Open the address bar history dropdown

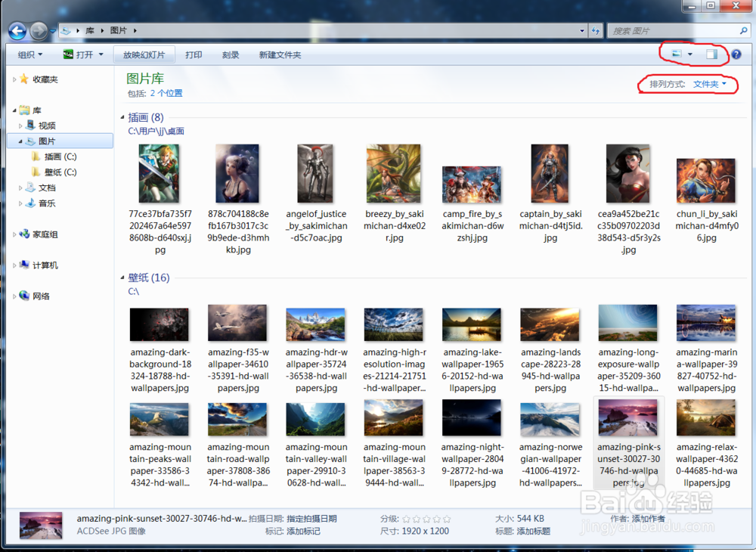coord(582,31)
